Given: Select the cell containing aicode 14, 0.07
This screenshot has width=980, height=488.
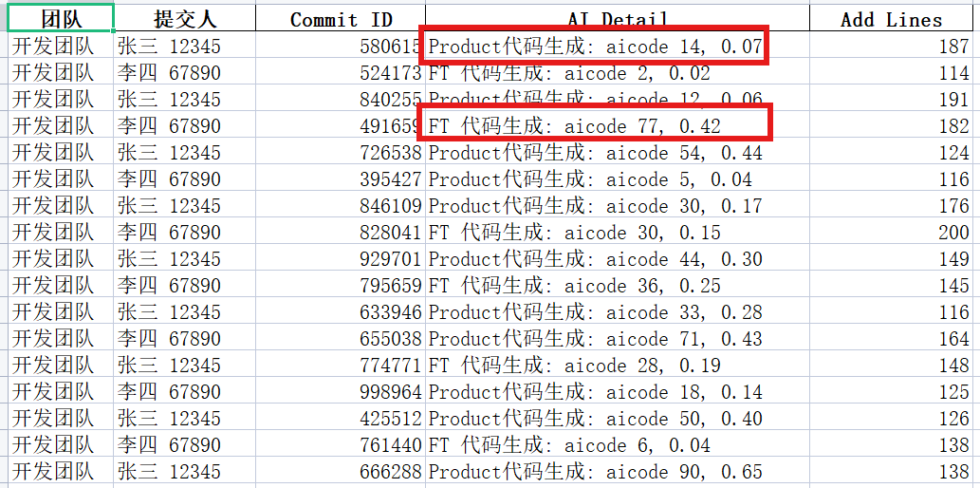Looking at the screenshot, I should (595, 47).
